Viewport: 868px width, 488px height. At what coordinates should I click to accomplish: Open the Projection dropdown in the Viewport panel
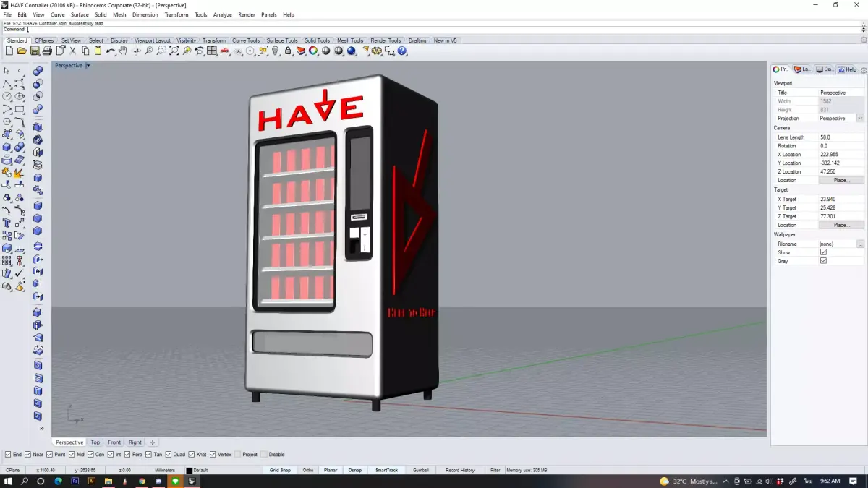coord(859,118)
